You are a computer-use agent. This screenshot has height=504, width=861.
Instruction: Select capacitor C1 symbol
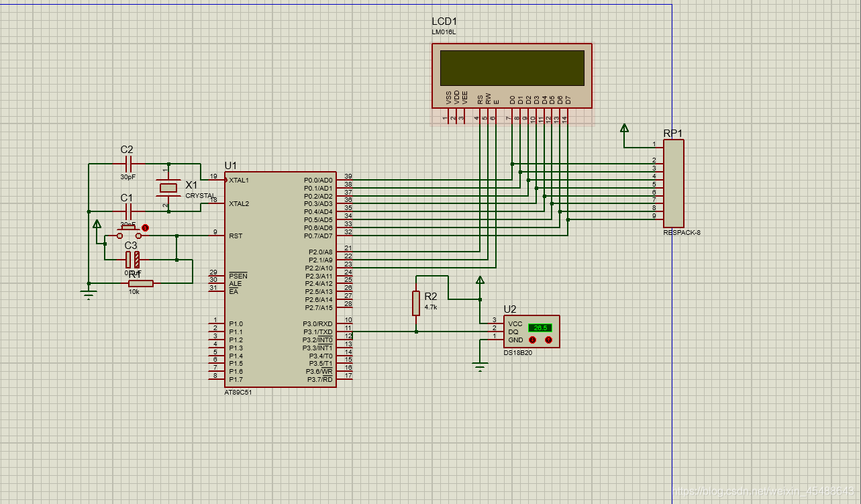point(129,211)
